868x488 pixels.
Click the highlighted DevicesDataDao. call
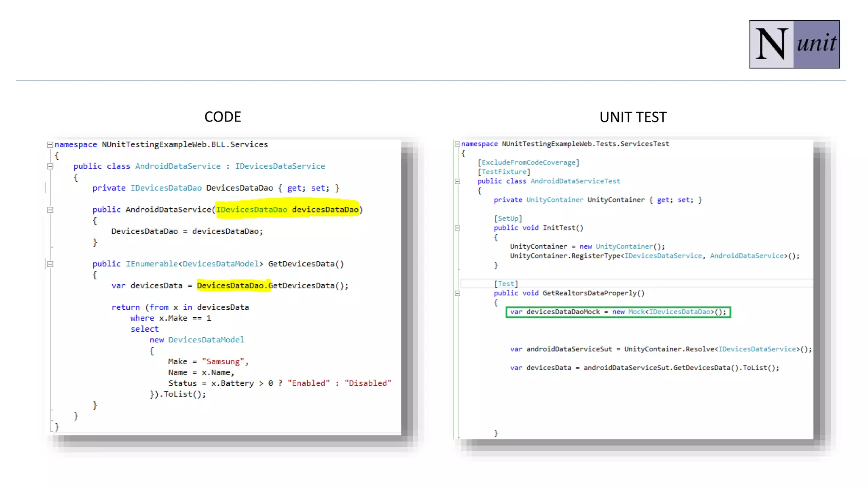[233, 286]
